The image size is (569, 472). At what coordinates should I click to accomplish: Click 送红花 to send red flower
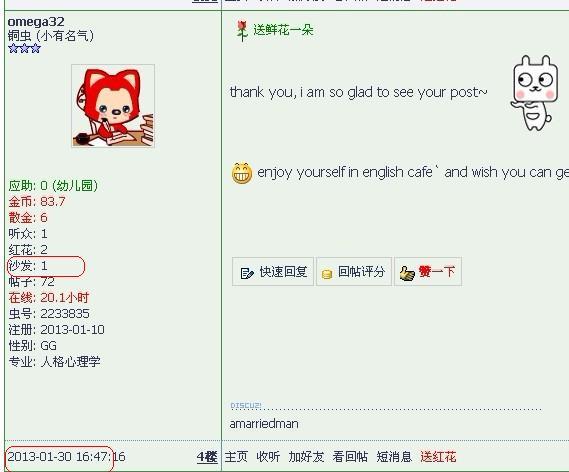click(x=438, y=456)
